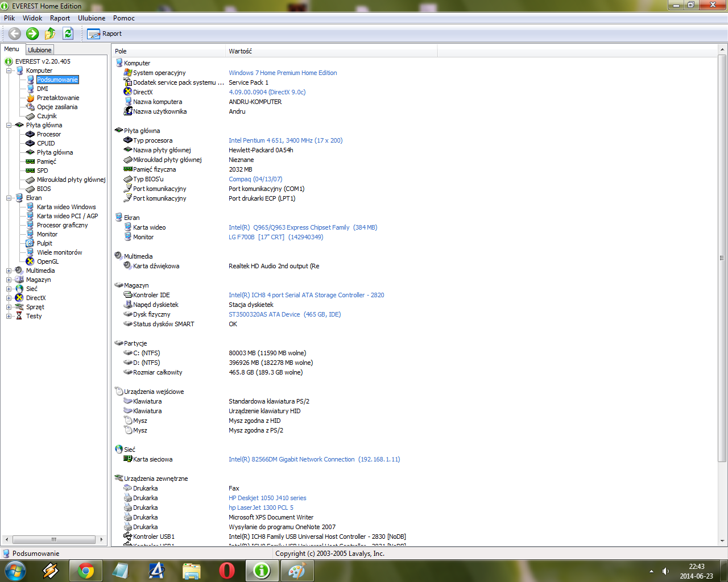Viewport: 728px width, 582px height.
Task: Click the Procesor chip icon in tree
Action: point(30,134)
